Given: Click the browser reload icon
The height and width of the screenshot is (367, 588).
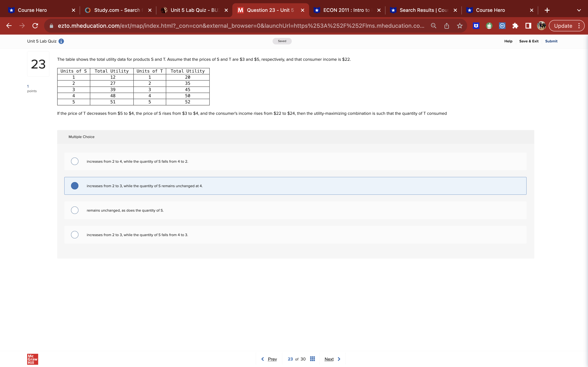Looking at the screenshot, I should click(35, 26).
